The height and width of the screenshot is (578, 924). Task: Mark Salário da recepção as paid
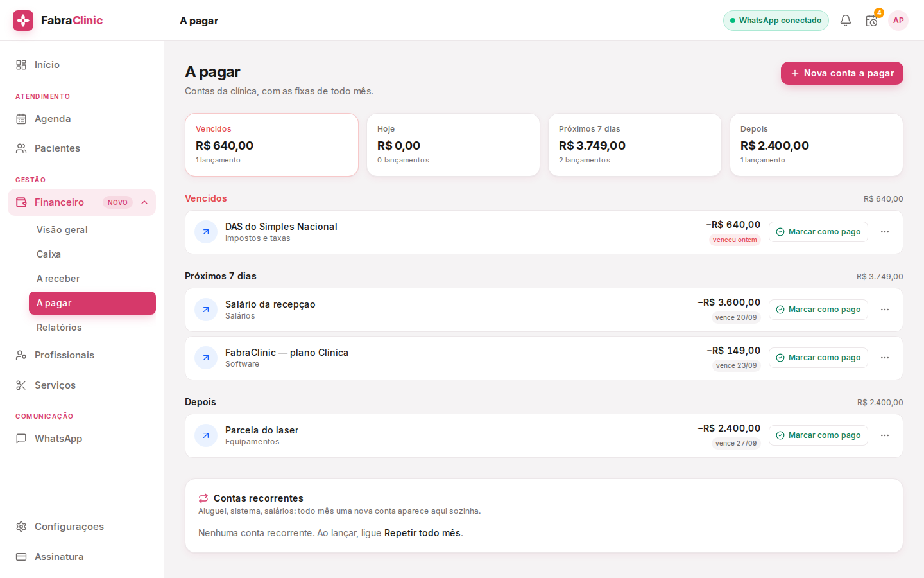(818, 310)
